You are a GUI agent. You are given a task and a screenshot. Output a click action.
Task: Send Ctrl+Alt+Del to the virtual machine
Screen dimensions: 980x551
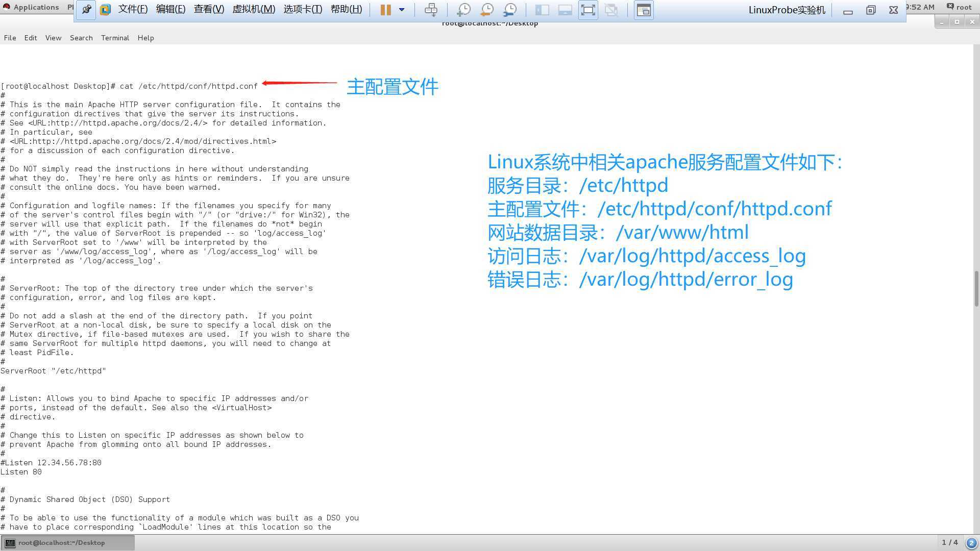tap(431, 10)
